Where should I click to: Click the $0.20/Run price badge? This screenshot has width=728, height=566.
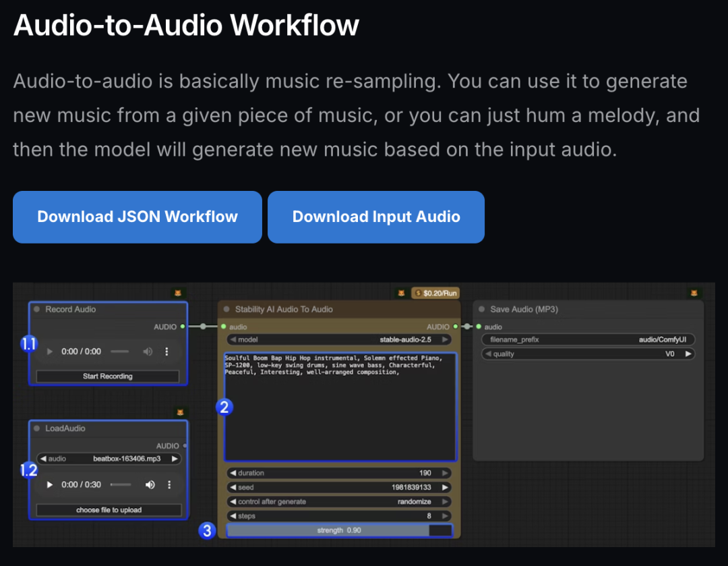coord(435,293)
